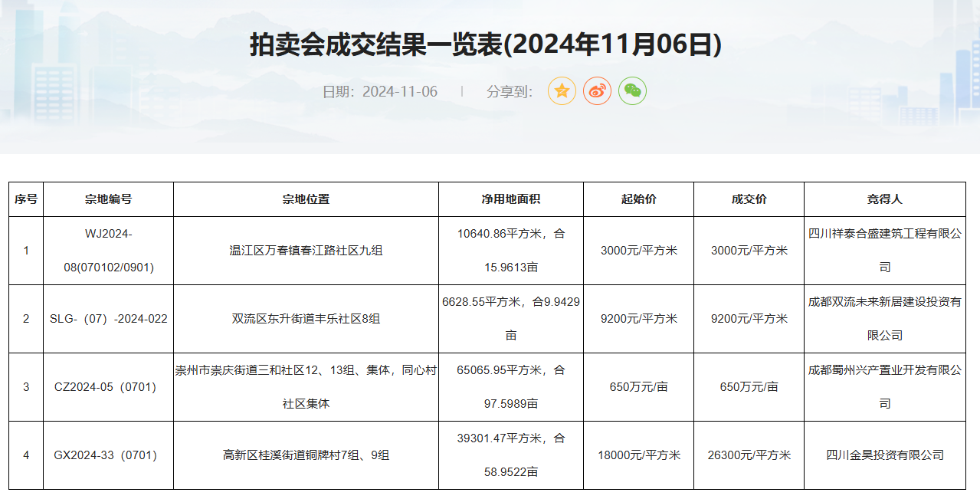
Task: Select parcel number SLG-(07)-2024-022 cell
Action: coord(108,319)
